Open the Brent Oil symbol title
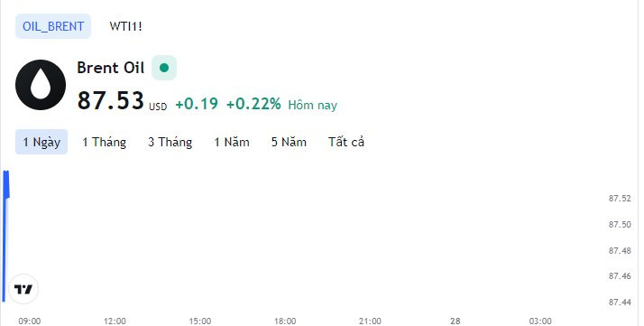 (x=110, y=68)
